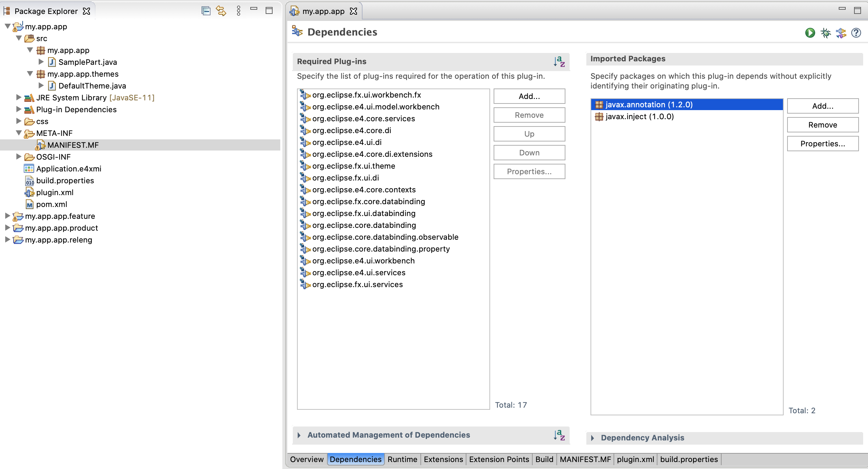Click Properties button for Imported Packages
The image size is (868, 469).
822,144
